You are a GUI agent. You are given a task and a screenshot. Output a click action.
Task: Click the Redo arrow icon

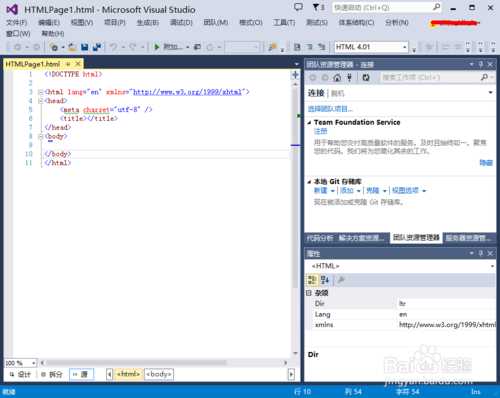coord(133,47)
